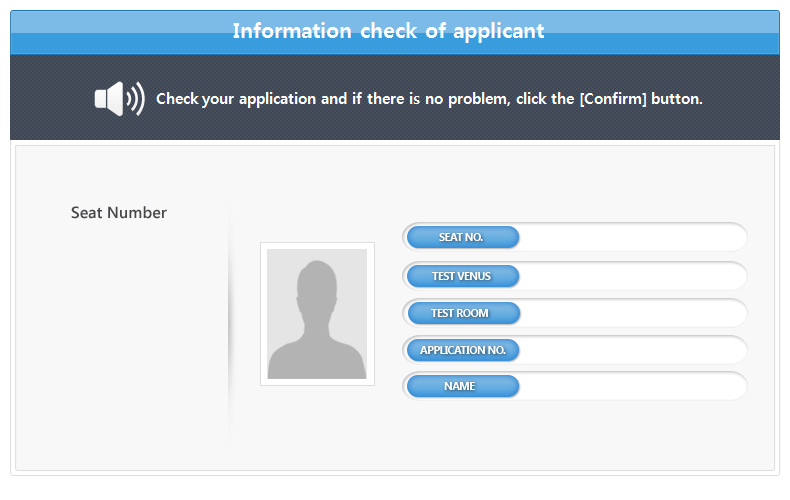Click inside the SEAT NO. value field
The image size is (790, 500).
coord(630,237)
